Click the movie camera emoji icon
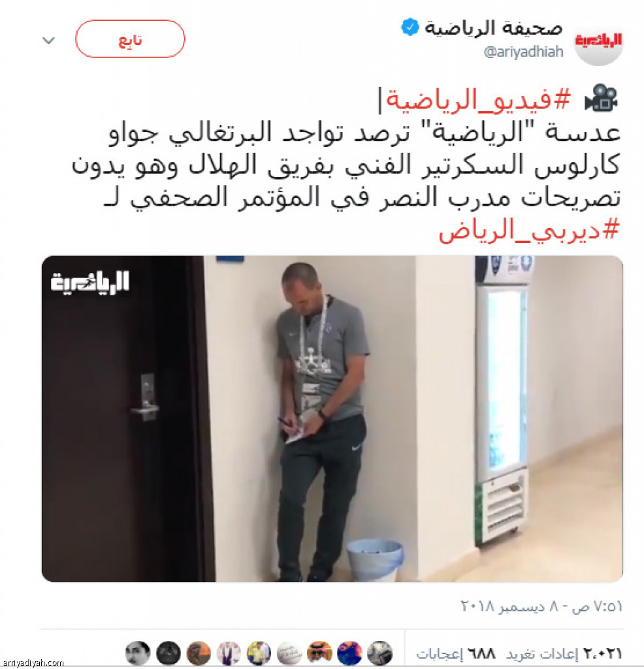 [x=601, y=99]
